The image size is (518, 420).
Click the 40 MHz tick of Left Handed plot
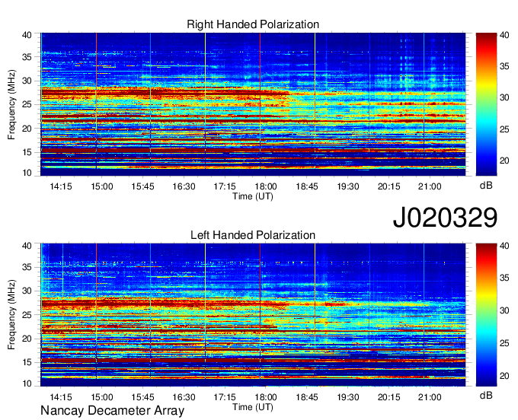[27, 246]
